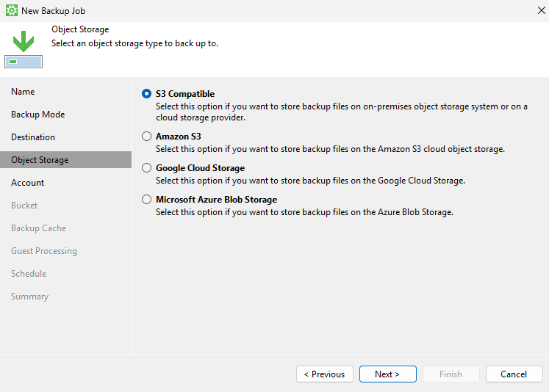Open the Backup Cache step

(x=38, y=228)
